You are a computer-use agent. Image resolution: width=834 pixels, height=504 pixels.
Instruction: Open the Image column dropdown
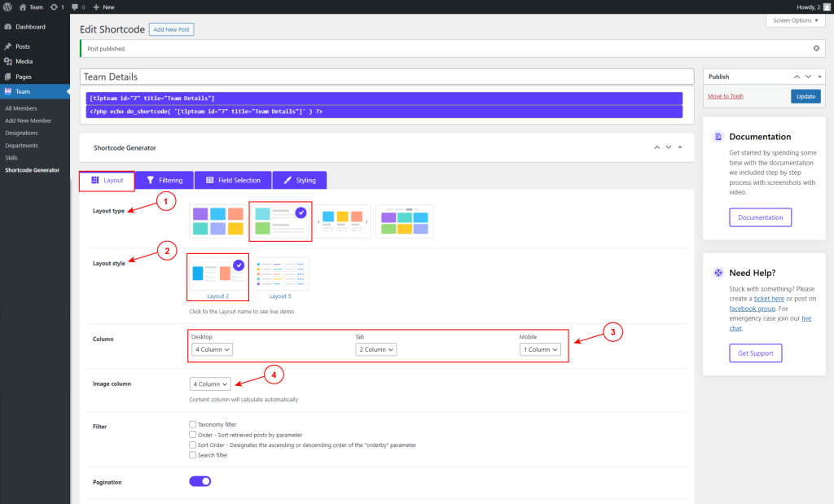210,383
